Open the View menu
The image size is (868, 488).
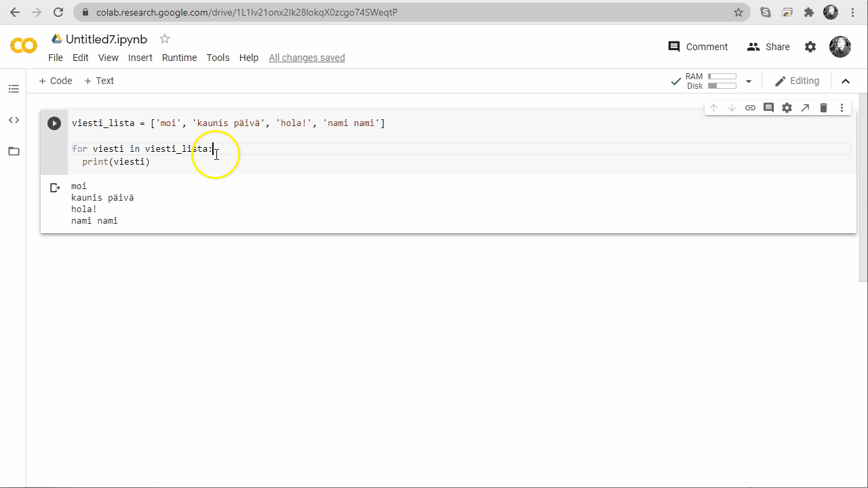(x=108, y=58)
